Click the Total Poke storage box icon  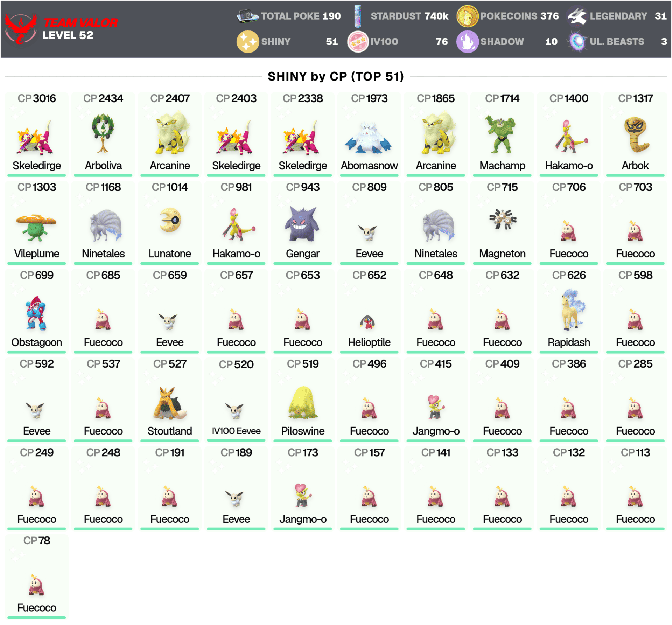[248, 16]
